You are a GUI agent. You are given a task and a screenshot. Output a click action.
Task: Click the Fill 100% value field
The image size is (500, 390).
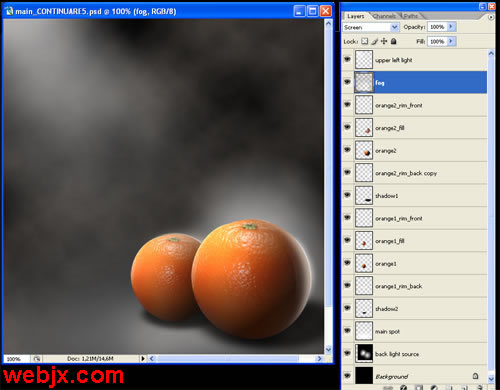(x=437, y=41)
